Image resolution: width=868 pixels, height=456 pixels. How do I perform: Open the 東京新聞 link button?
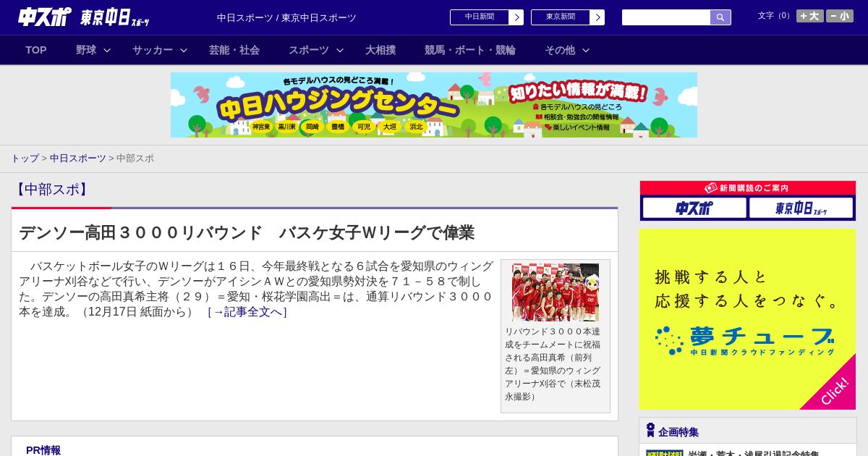click(x=561, y=17)
